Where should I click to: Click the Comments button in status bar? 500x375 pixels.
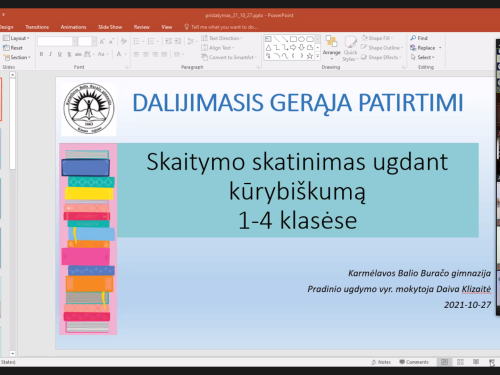pos(414,362)
